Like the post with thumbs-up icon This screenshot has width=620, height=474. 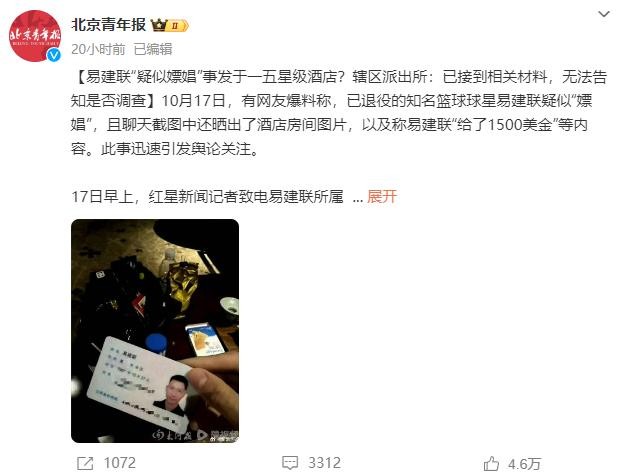click(491, 463)
